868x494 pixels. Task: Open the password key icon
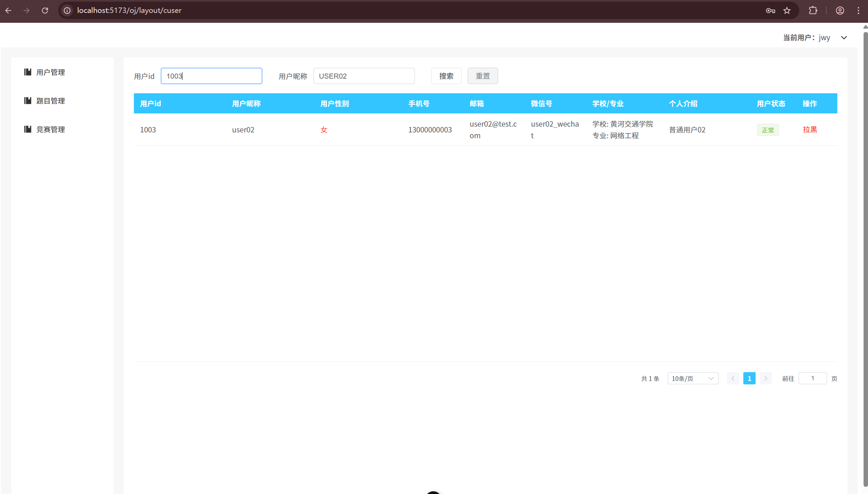pyautogui.click(x=770, y=11)
